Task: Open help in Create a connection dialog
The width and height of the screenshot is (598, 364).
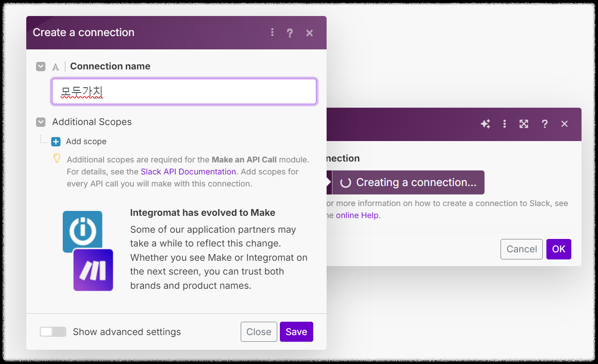Action: (290, 33)
